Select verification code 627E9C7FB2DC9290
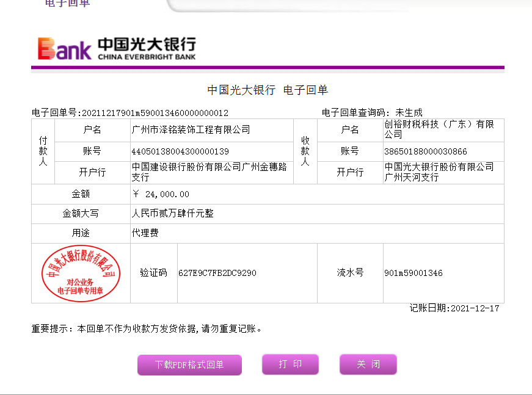This screenshot has height=395, width=532. (x=217, y=273)
